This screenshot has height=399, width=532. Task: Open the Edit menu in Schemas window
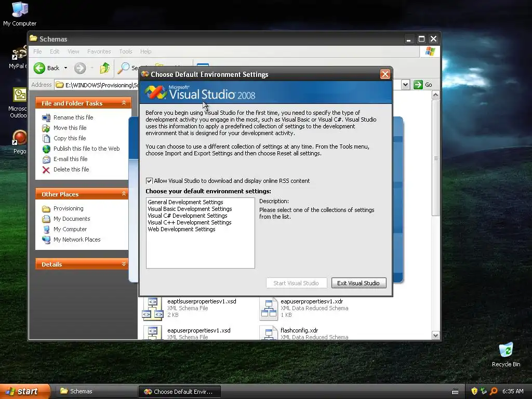(x=54, y=51)
